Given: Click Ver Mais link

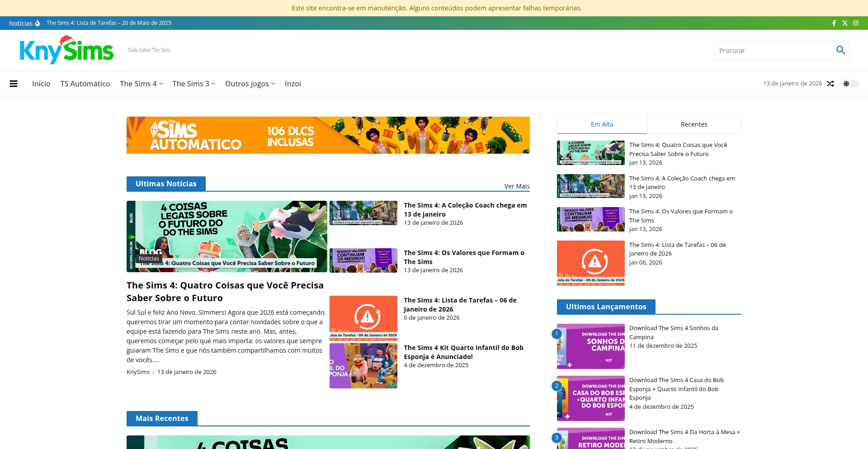Looking at the screenshot, I should [x=517, y=186].
